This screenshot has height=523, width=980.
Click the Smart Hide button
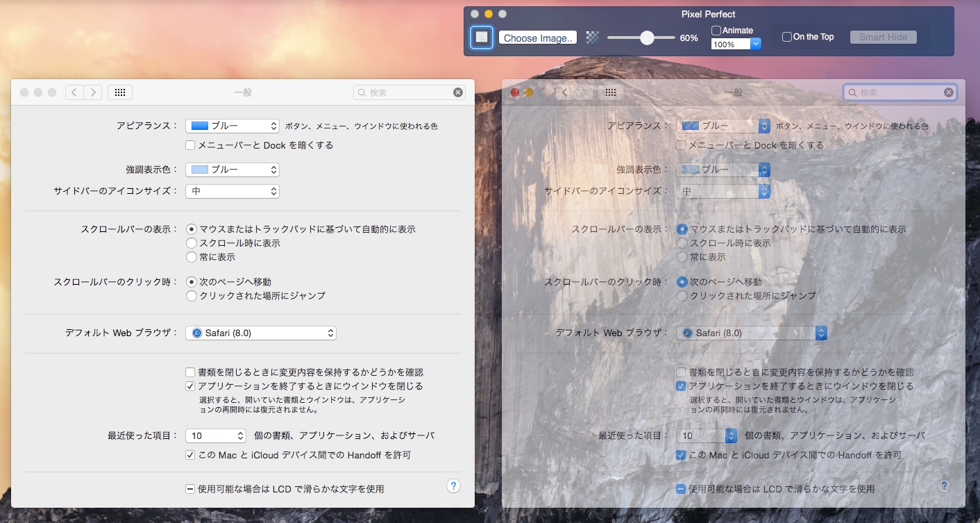883,37
